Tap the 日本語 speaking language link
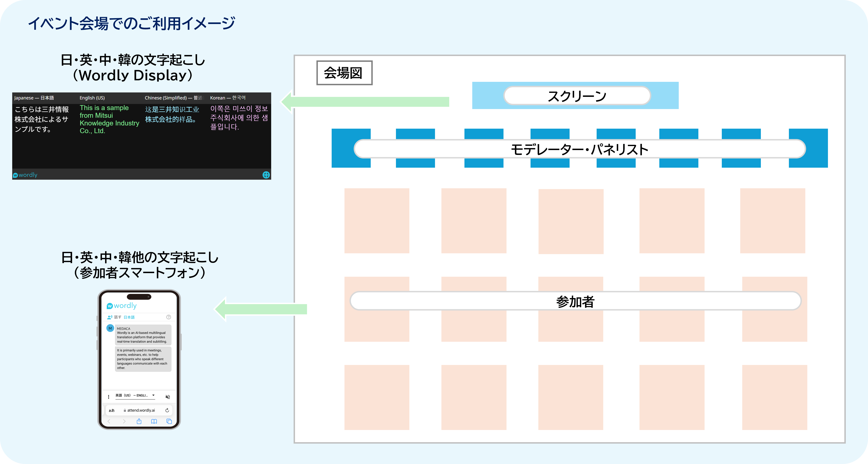This screenshot has height=464, width=868. point(129,317)
